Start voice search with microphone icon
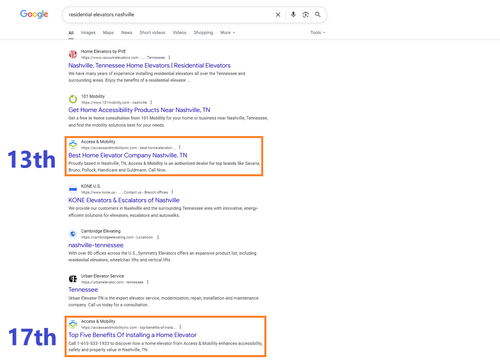This screenshot has width=500, height=360. click(x=293, y=14)
